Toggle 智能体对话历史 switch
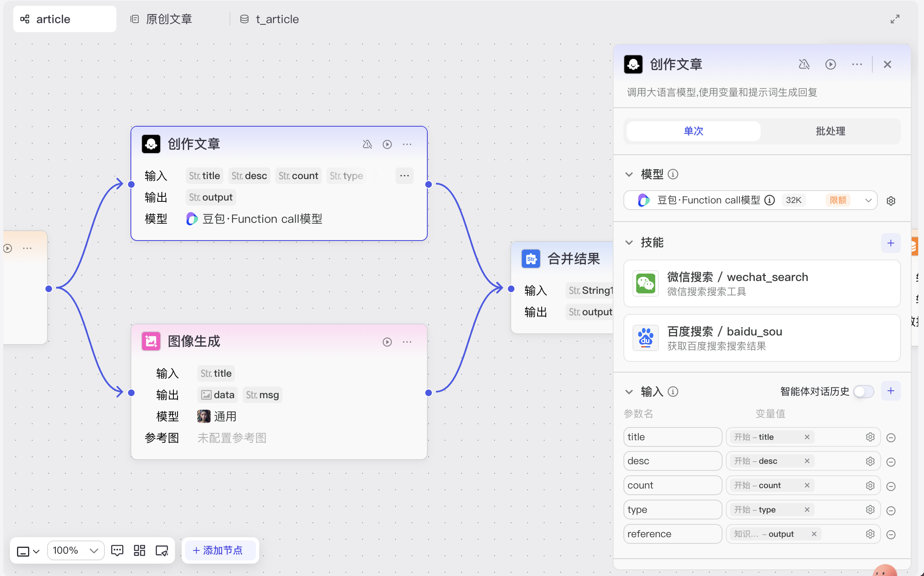Viewport: 924px width, 576px height. (x=863, y=392)
